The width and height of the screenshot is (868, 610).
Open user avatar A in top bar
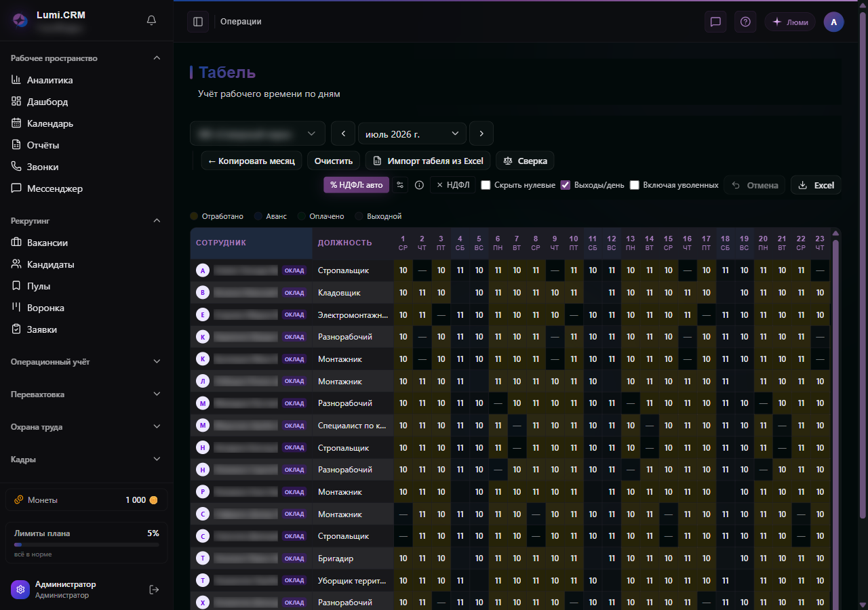pyautogui.click(x=833, y=22)
